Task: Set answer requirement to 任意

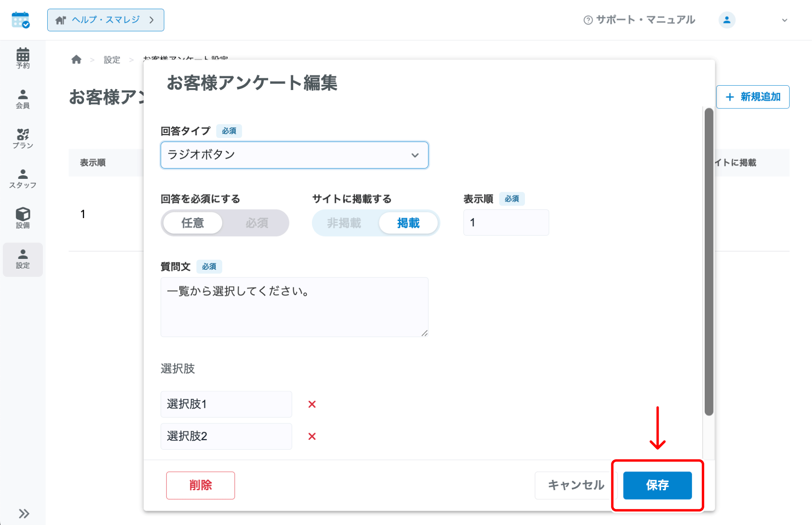Action: click(193, 223)
